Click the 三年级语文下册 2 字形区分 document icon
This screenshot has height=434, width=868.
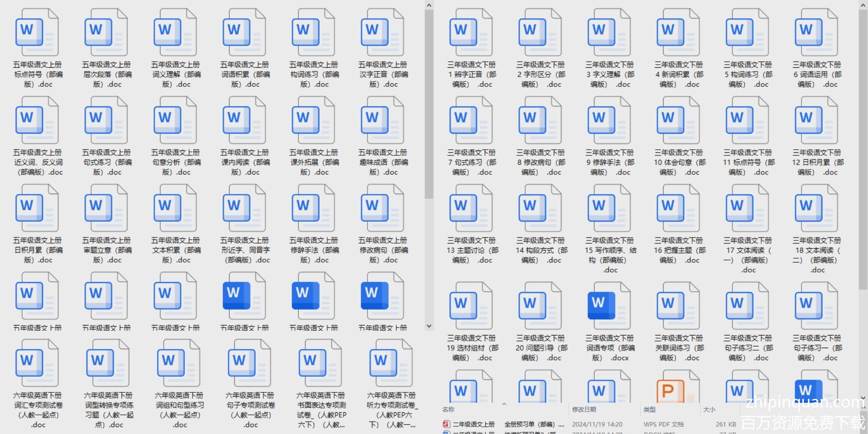(540, 33)
